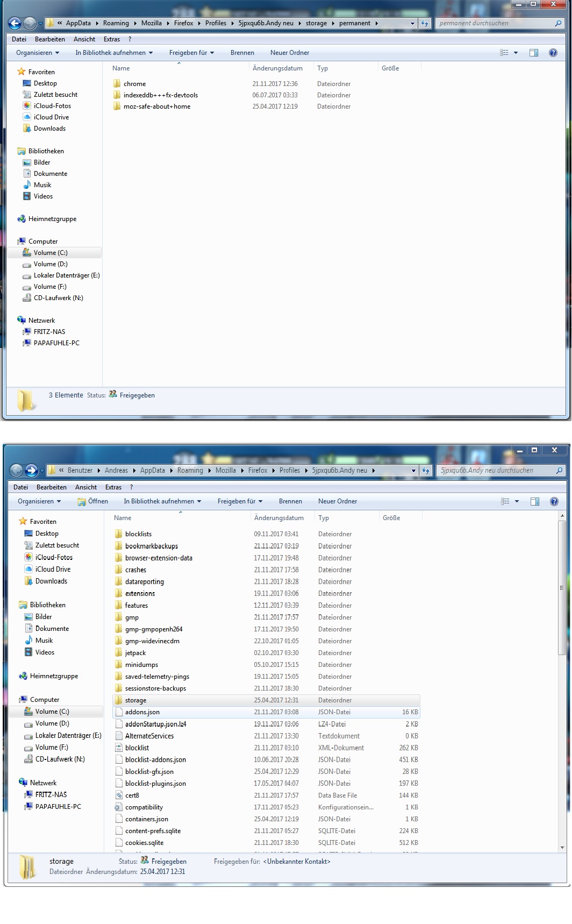
Task: Open Extras menu in bottom window
Action: click(x=113, y=487)
